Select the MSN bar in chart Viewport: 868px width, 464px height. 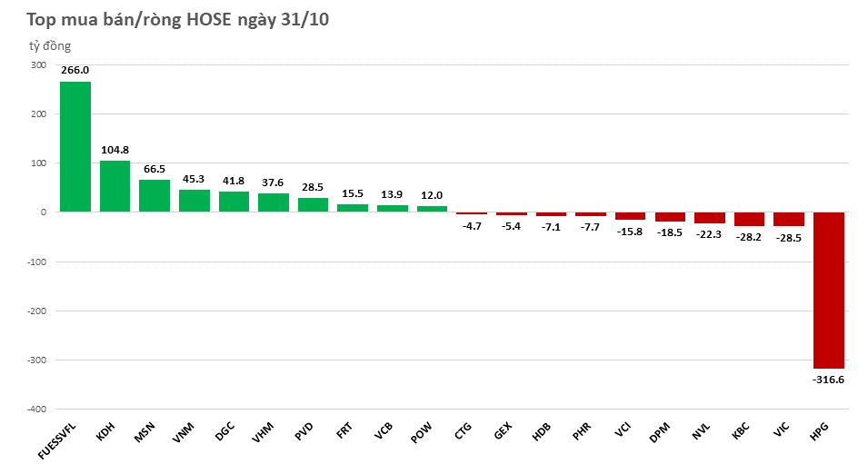[x=155, y=195]
